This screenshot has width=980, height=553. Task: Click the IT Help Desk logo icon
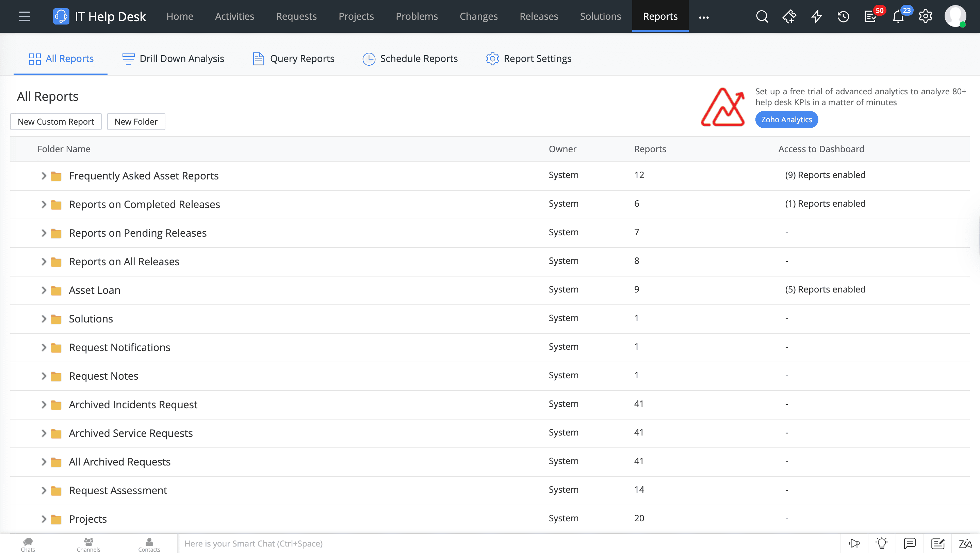pos(61,16)
